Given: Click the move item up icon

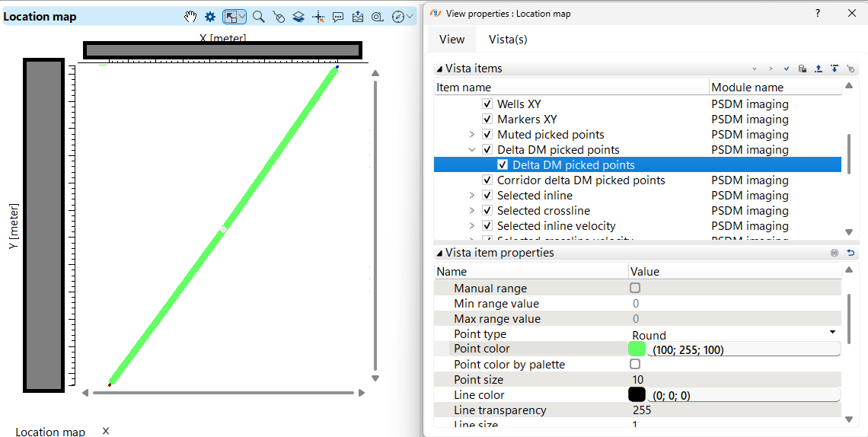Looking at the screenshot, I should tap(819, 69).
